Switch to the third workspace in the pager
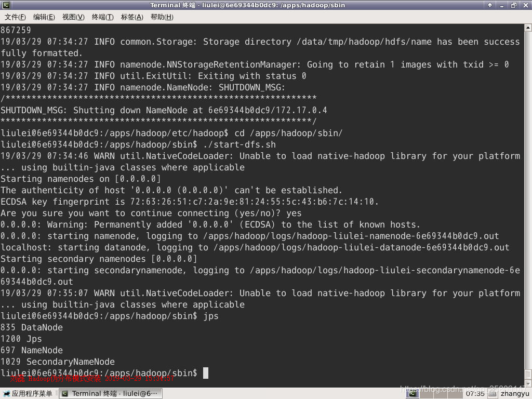The height and width of the screenshot is (399, 532). [441, 394]
